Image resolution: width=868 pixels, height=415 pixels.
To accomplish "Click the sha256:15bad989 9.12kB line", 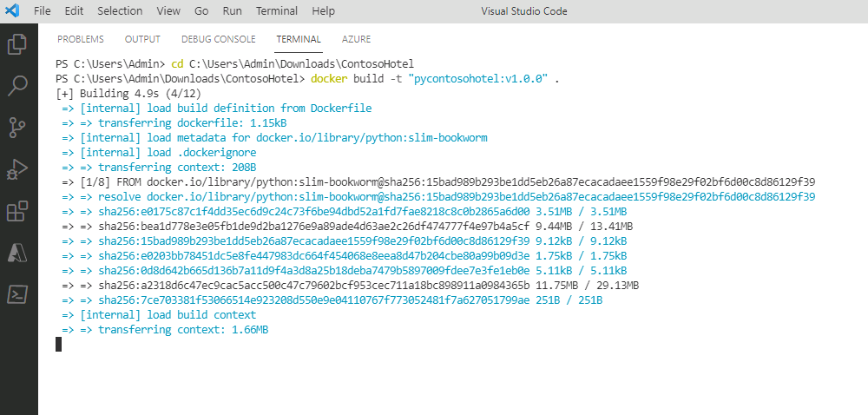I will 345,240.
